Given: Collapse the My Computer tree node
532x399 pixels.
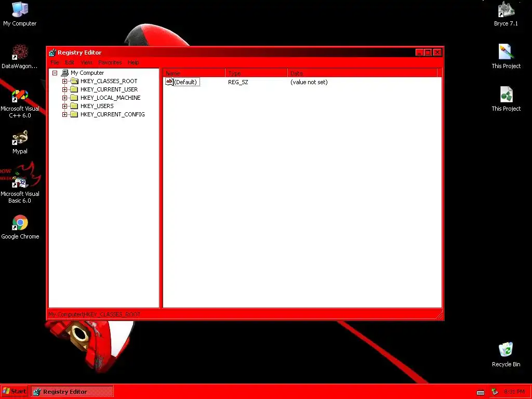Looking at the screenshot, I should (55, 73).
